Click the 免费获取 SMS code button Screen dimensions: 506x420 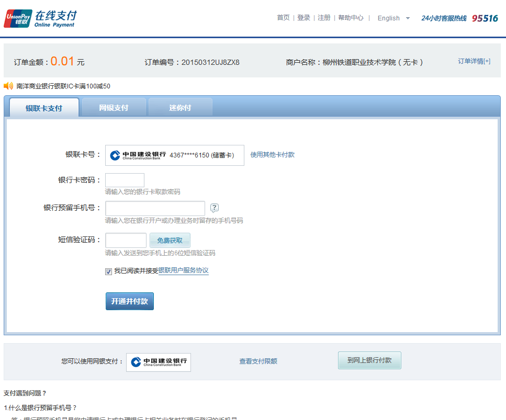click(x=170, y=240)
